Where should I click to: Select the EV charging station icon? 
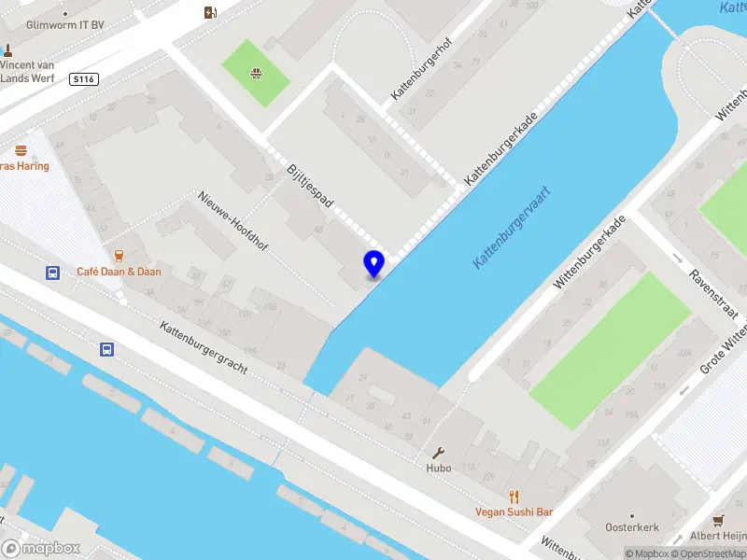tap(211, 12)
